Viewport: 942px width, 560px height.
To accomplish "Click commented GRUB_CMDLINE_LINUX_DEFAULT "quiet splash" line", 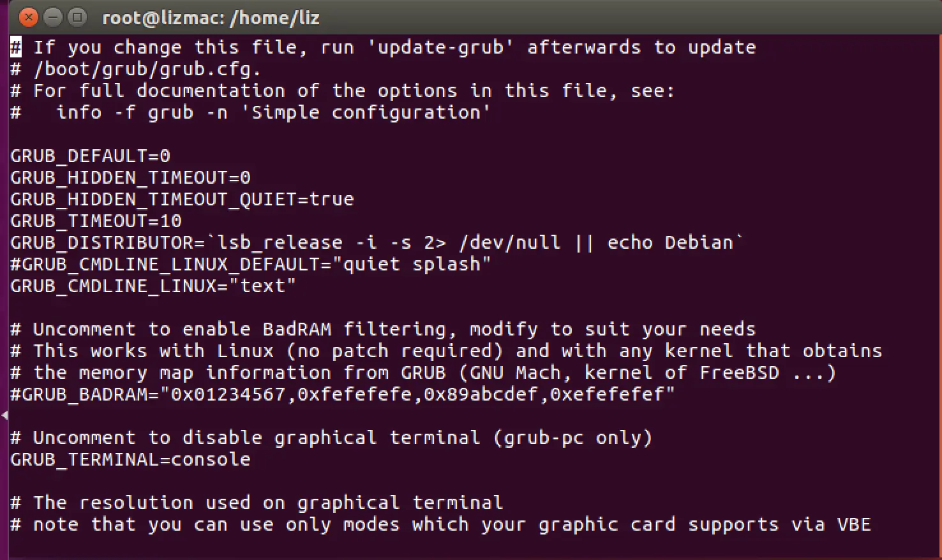I will click(x=251, y=264).
